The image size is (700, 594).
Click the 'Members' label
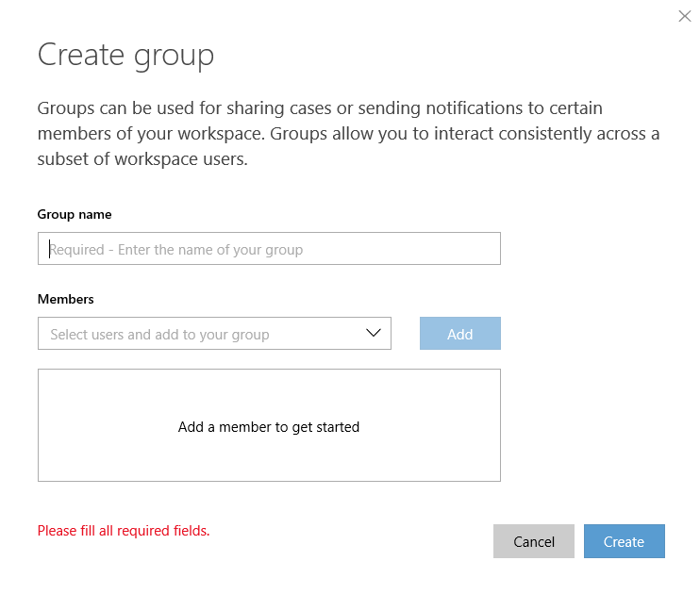(66, 299)
